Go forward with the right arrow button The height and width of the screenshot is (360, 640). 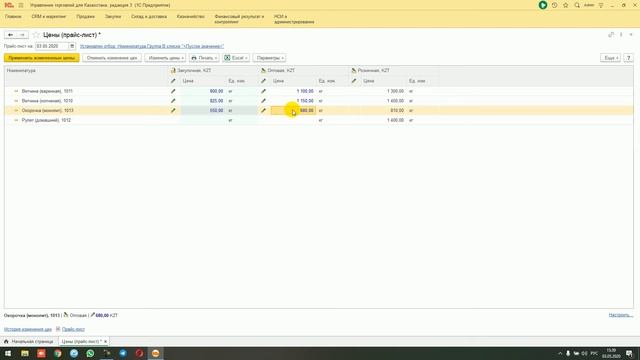click(22, 35)
